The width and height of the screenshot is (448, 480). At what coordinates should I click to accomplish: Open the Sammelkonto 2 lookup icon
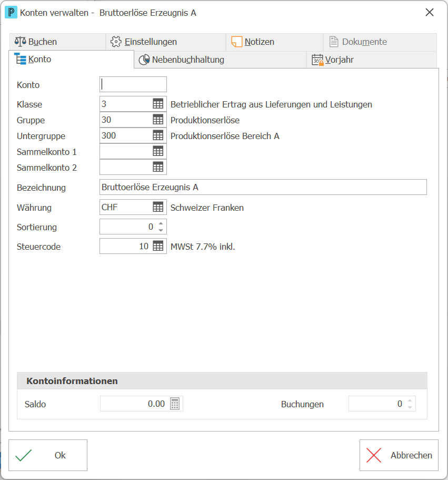click(x=158, y=167)
